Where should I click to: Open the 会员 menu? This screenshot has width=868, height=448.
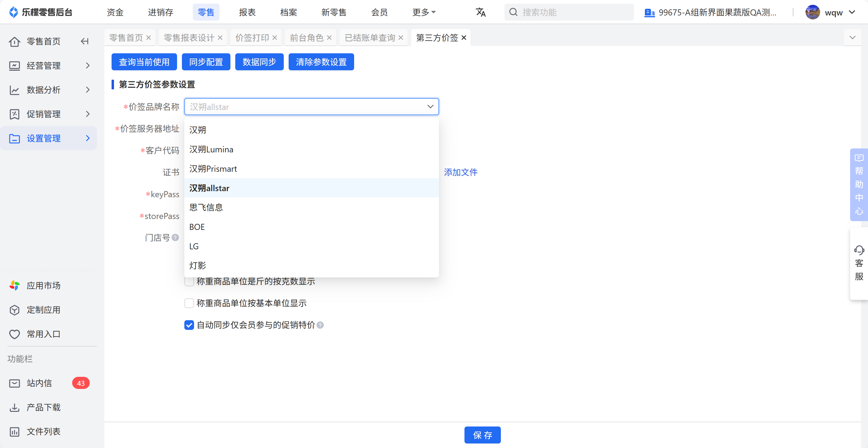point(379,12)
